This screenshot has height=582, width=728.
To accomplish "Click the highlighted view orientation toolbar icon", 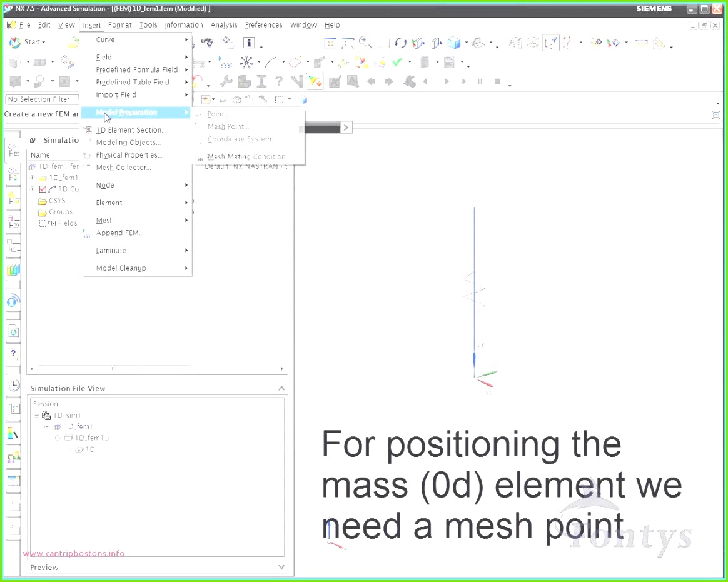I will (550, 43).
